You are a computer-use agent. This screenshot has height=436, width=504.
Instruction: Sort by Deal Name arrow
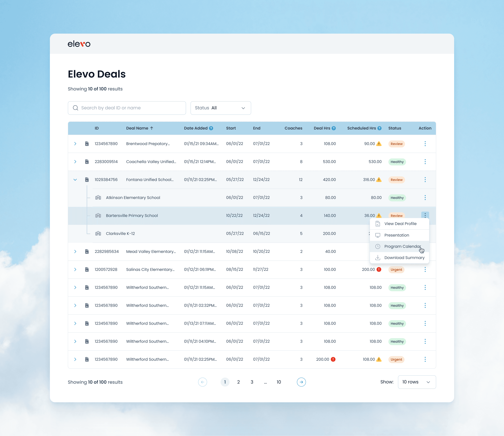152,128
